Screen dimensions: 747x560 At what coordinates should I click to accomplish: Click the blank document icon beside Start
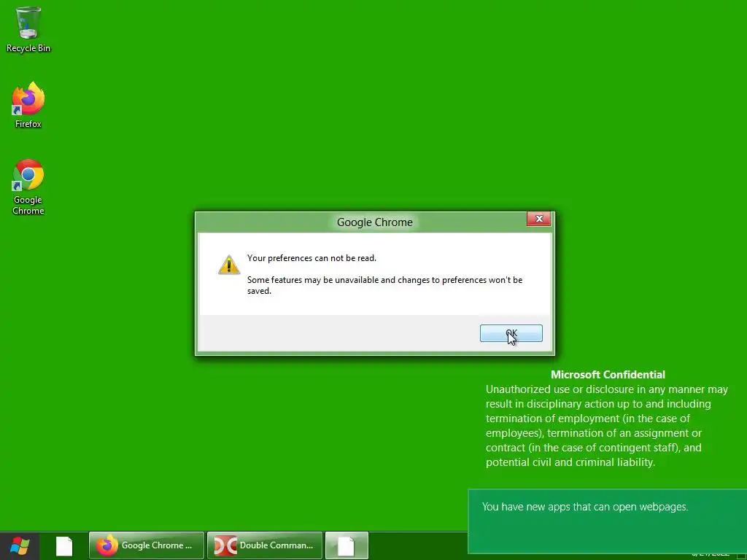(64, 546)
